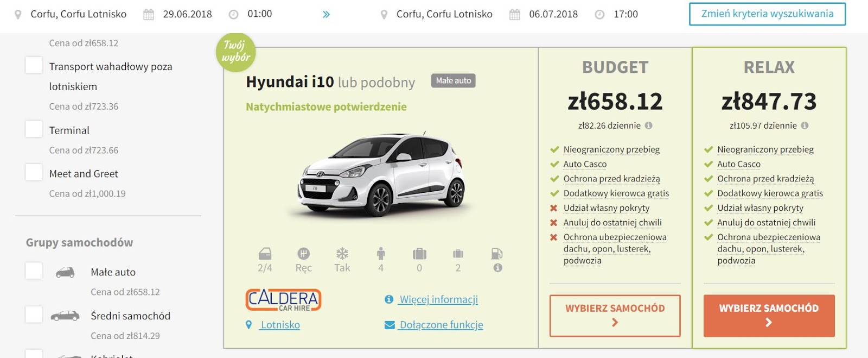Click the manual gearbox icon labeled Ręc
Screen dimensions: 868x358
click(x=303, y=253)
